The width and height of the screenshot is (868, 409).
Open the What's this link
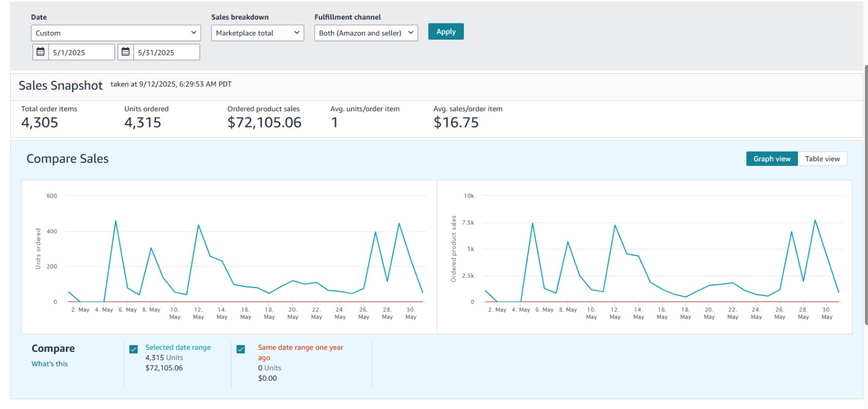coord(50,364)
